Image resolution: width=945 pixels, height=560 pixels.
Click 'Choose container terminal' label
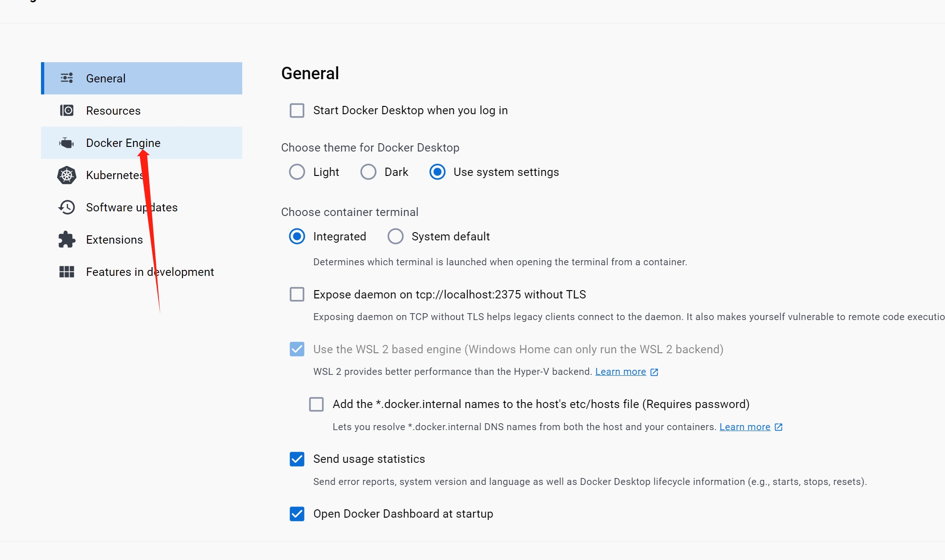(x=350, y=212)
